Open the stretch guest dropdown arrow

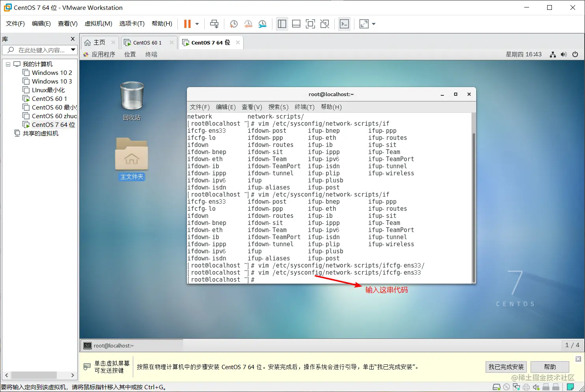coord(374,24)
